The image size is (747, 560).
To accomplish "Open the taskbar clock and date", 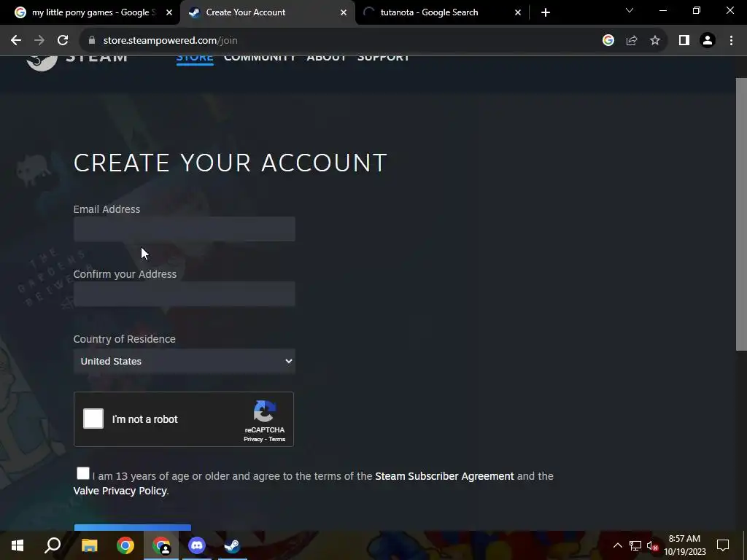I will click(x=684, y=545).
